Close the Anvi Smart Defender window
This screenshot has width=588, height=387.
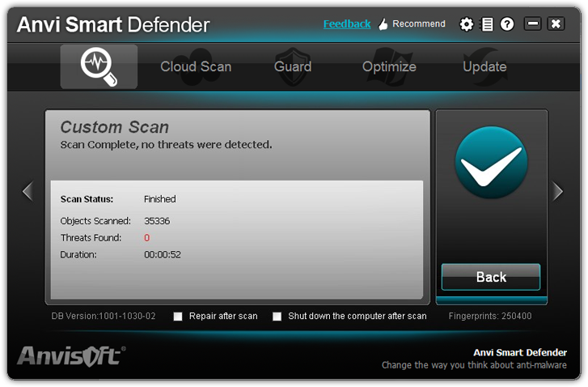556,24
